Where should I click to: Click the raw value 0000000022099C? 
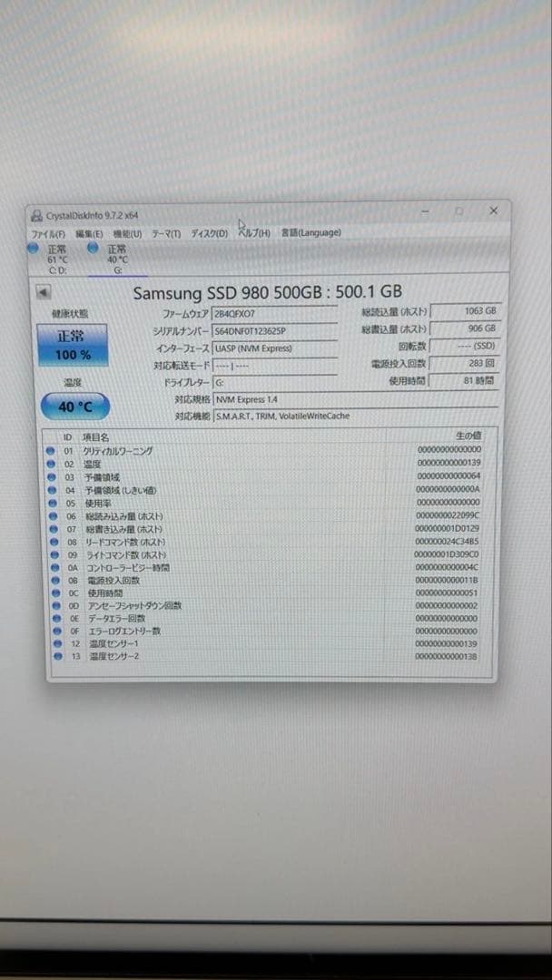point(448,515)
